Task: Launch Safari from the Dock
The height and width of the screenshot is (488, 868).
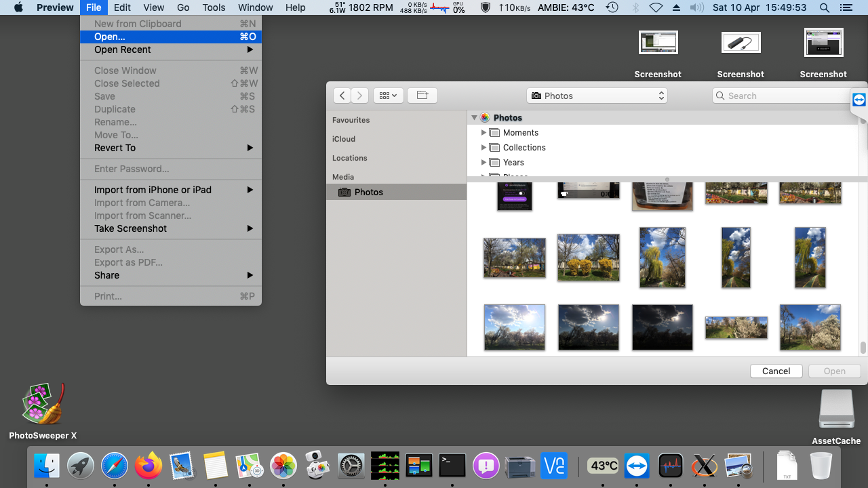Action: [115, 466]
